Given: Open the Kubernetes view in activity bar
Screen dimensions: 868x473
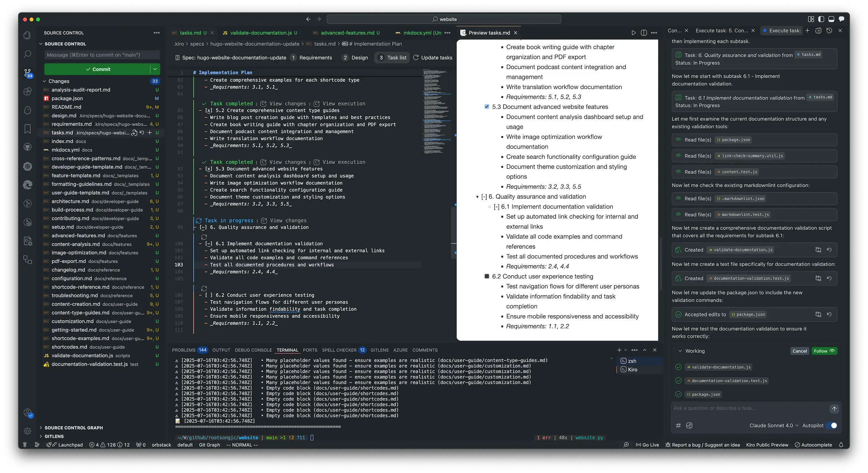Looking at the screenshot, I should click(x=27, y=166).
